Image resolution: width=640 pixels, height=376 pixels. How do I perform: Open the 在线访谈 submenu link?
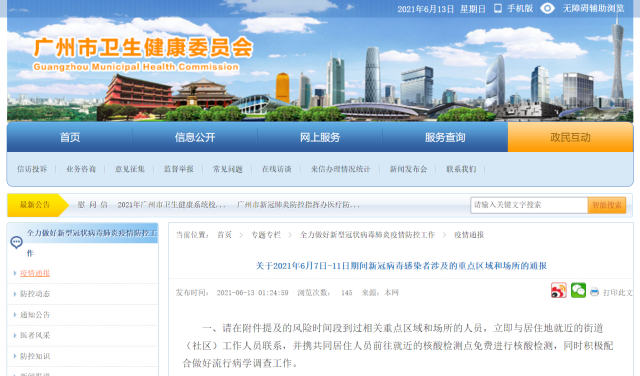pyautogui.click(x=277, y=169)
